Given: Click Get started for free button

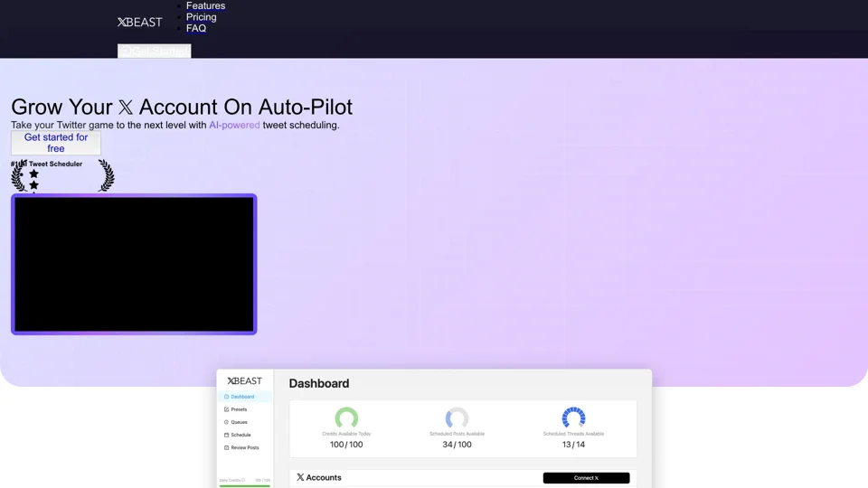Looking at the screenshot, I should [56, 143].
